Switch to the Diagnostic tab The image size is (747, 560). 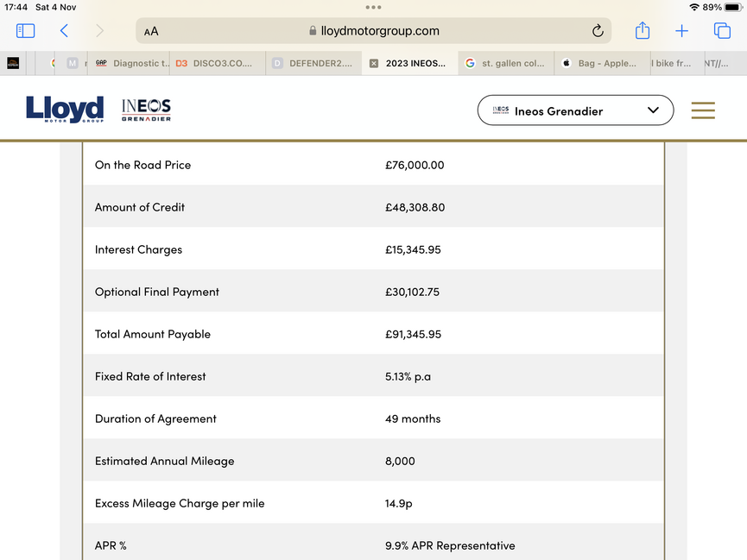coord(129,63)
